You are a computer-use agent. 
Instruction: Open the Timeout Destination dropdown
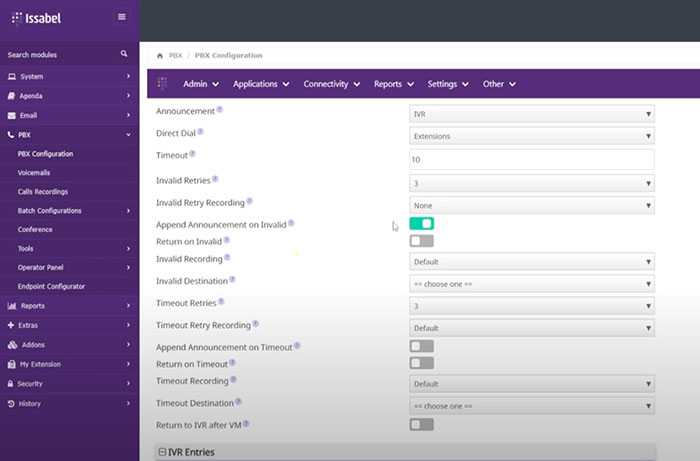pyautogui.click(x=532, y=406)
